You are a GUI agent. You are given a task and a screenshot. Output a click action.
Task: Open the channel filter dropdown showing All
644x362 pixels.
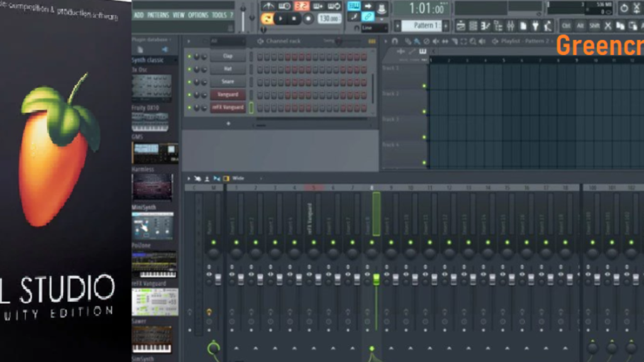228,40
